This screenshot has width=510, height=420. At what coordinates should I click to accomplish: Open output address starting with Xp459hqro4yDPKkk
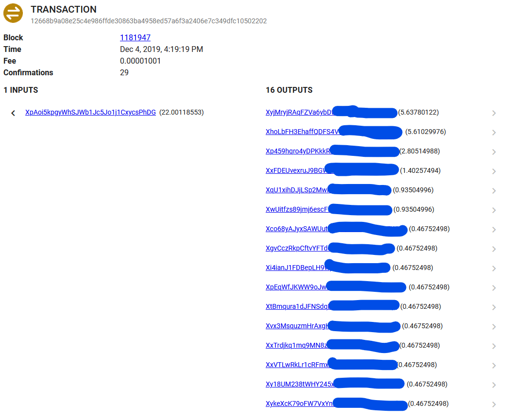297,151
